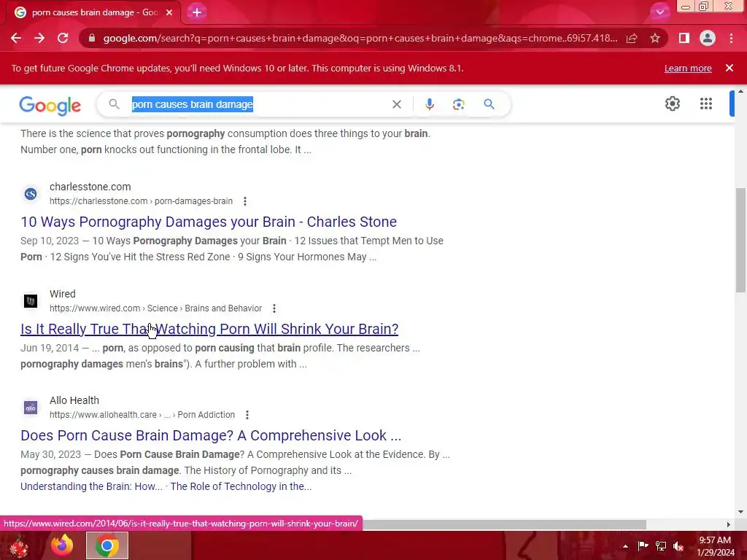Focus the Google search box text field
The height and width of the screenshot is (560, 747).
coord(258,104)
